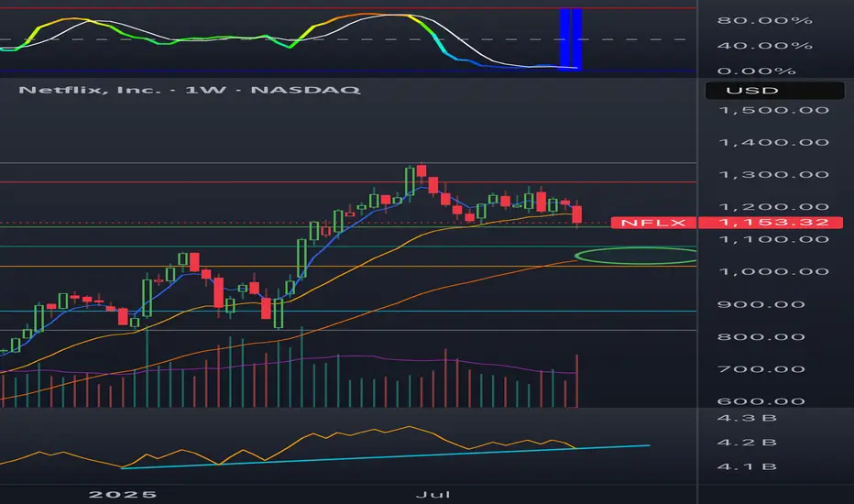Click the 4.2 B indicator axis label

tap(747, 443)
